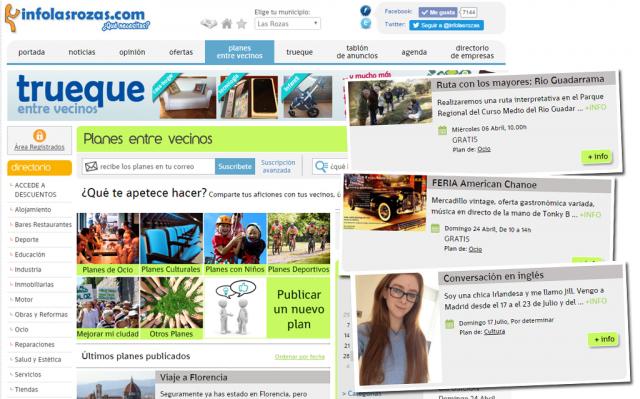This screenshot has width=640, height=399.
Task: Click the Facebook Me gusta button
Action: [x=438, y=12]
